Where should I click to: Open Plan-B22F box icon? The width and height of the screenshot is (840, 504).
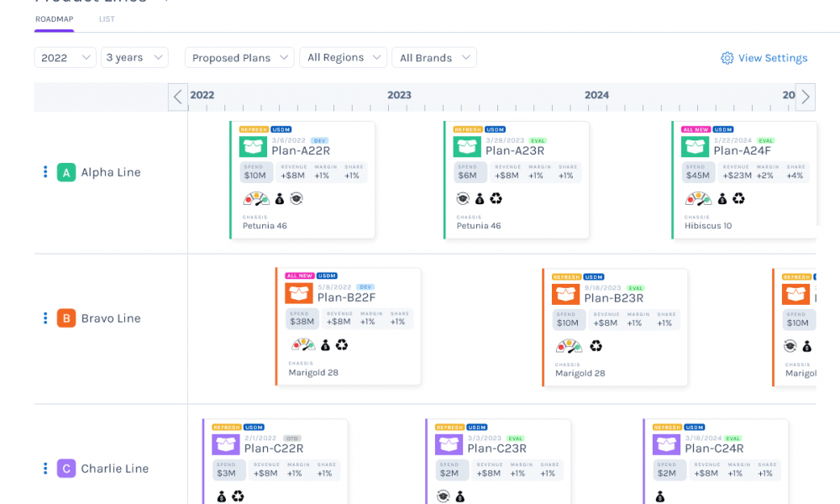pyautogui.click(x=299, y=293)
